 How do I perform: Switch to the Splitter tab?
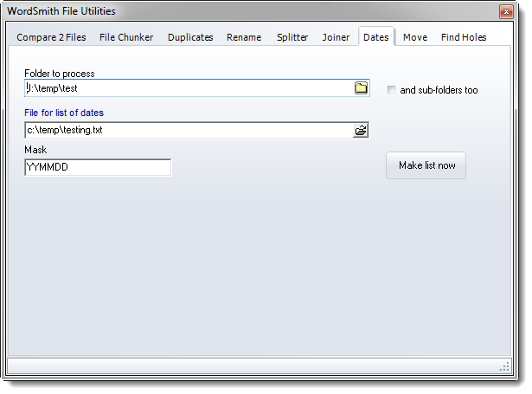click(292, 37)
